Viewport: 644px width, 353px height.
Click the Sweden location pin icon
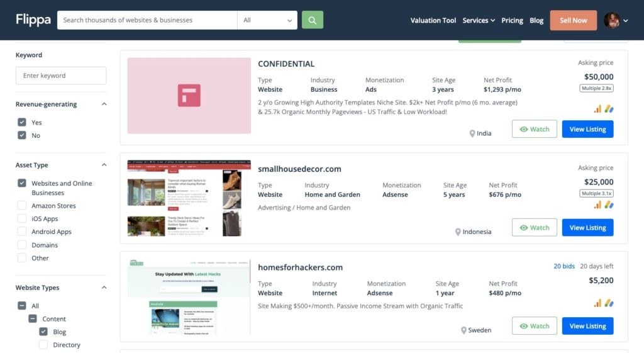click(464, 330)
